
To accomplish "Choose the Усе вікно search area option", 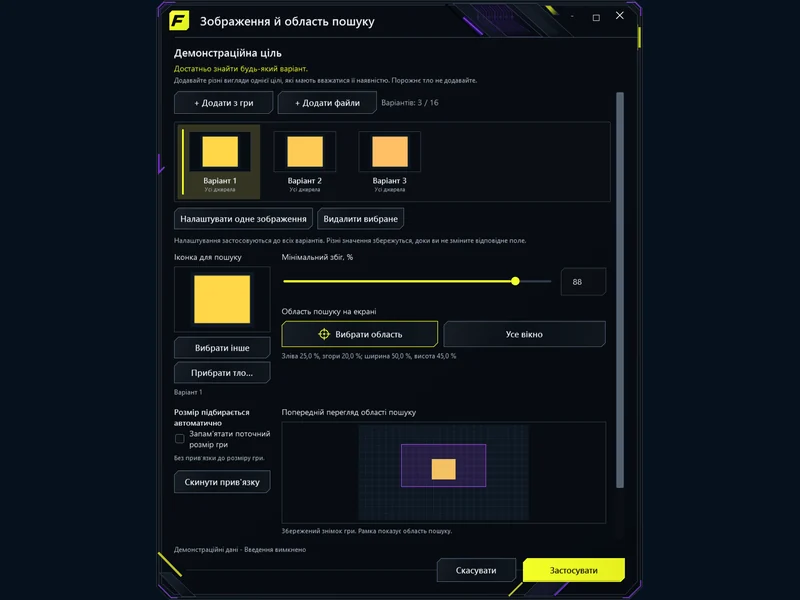I will coord(524,334).
